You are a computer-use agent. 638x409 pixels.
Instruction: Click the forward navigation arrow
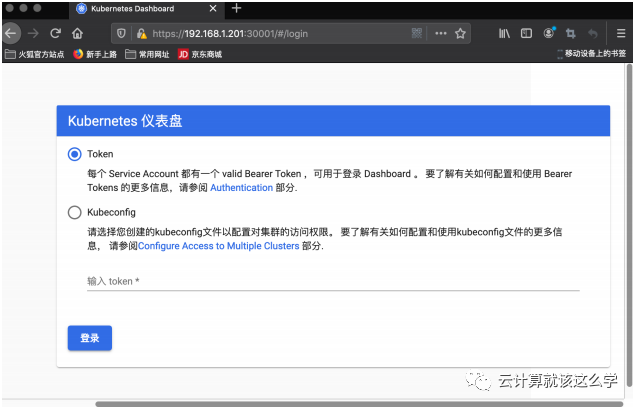[x=33, y=33]
